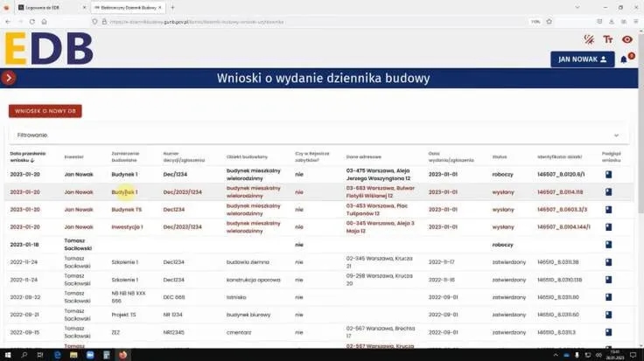The image size is (644, 361).
Task: Click the Firefox icon in the Windows taskbar
Action: tap(122, 354)
